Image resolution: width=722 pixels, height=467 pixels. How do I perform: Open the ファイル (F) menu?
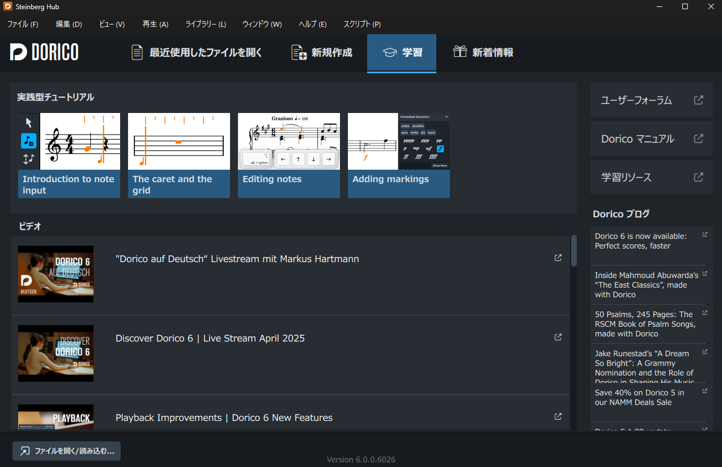(23, 24)
